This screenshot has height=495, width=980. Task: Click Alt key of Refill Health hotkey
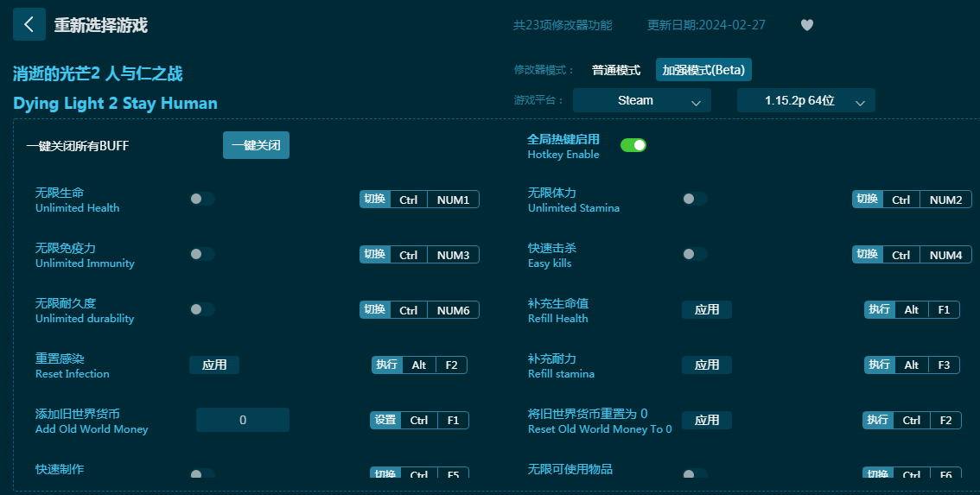point(911,310)
